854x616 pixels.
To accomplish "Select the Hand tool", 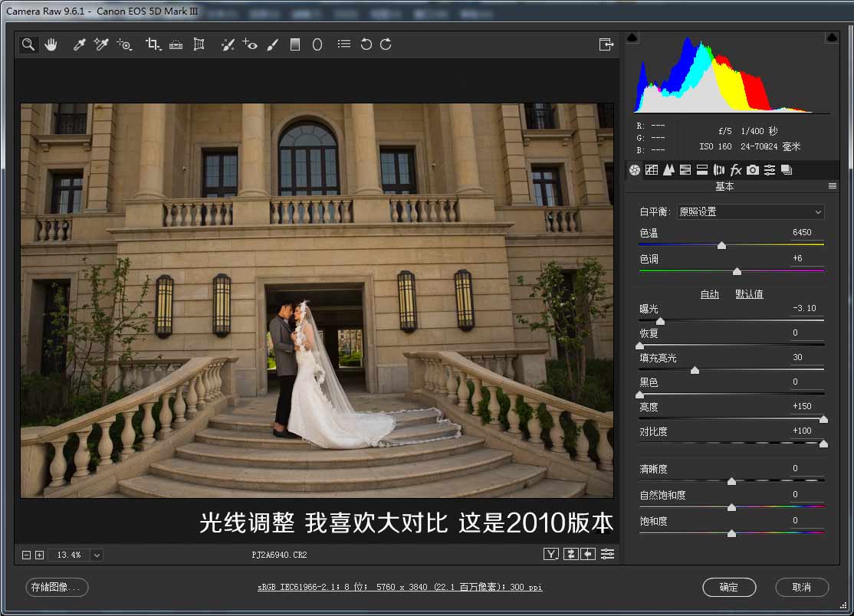I will point(51,44).
